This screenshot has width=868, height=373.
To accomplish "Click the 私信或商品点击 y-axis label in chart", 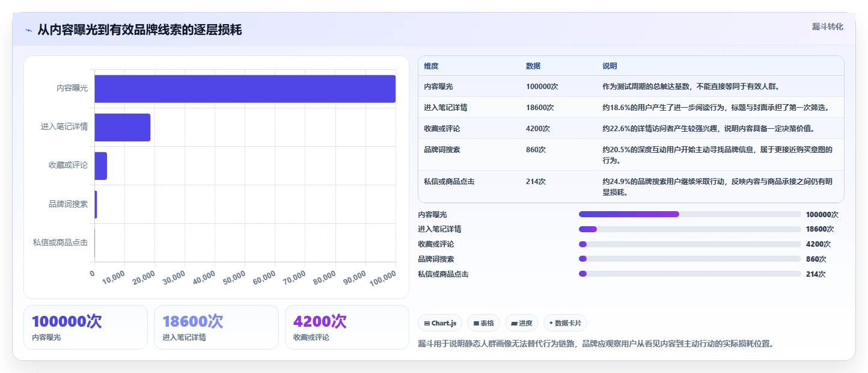I will tap(60, 242).
